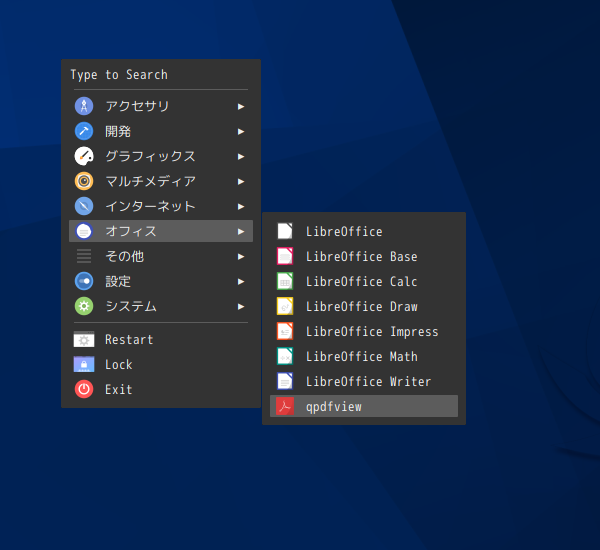The height and width of the screenshot is (550, 600).
Task: Launch LibreOffice Base
Action: 364,256
